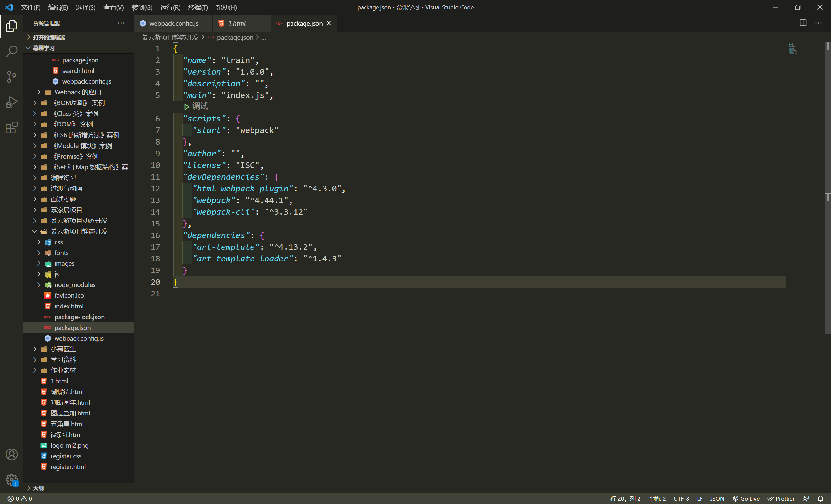Click the VS Code logo icon

[x=9, y=7]
